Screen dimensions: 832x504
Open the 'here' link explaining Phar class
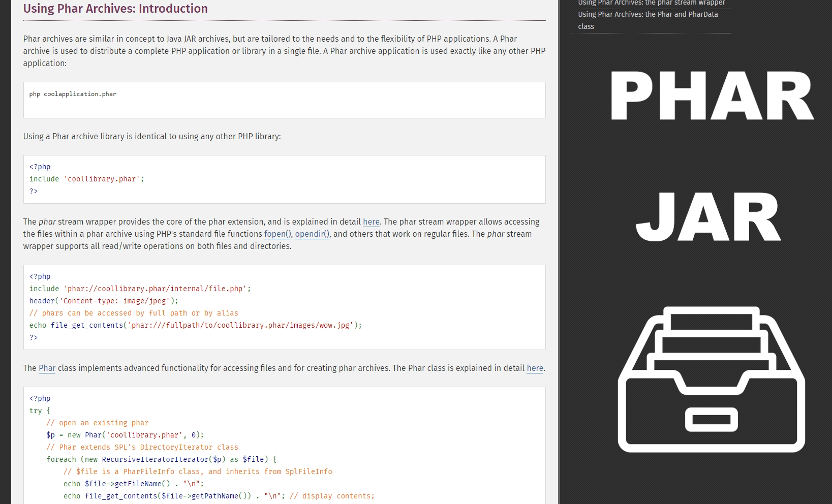pos(535,368)
